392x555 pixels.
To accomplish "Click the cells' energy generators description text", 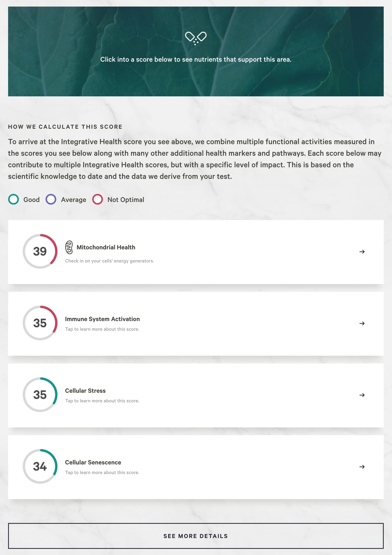I will [110, 261].
